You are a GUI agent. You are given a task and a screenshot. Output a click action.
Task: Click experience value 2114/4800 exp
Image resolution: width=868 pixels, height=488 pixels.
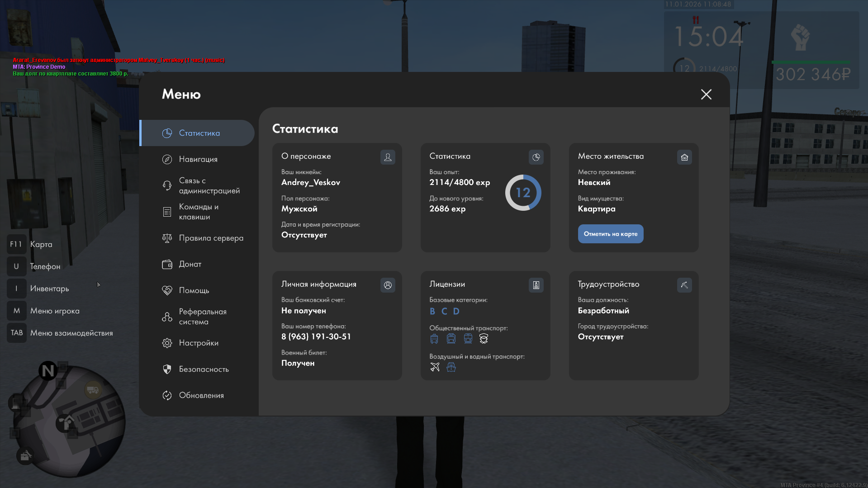tap(460, 182)
